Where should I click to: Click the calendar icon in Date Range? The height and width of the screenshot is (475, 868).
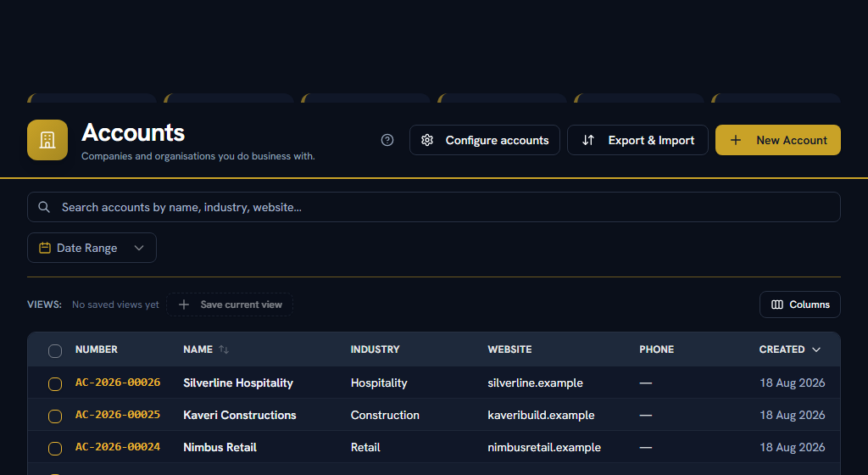pyautogui.click(x=45, y=248)
